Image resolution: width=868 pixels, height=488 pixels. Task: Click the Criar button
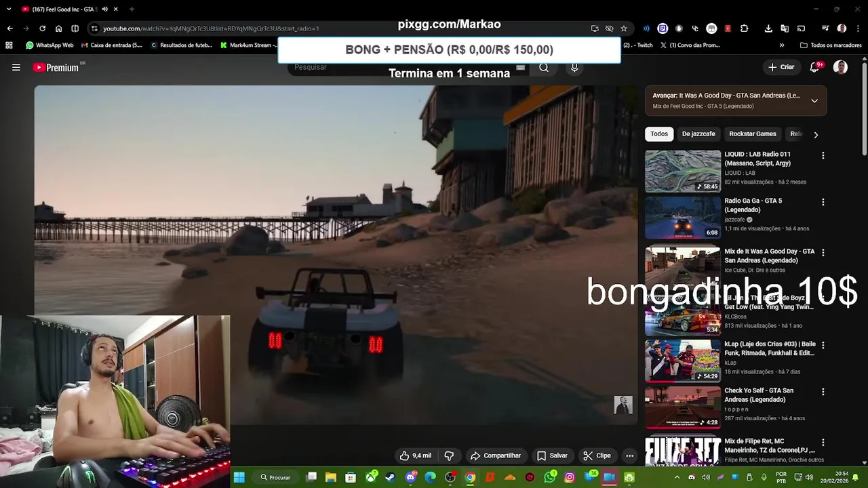(781, 67)
